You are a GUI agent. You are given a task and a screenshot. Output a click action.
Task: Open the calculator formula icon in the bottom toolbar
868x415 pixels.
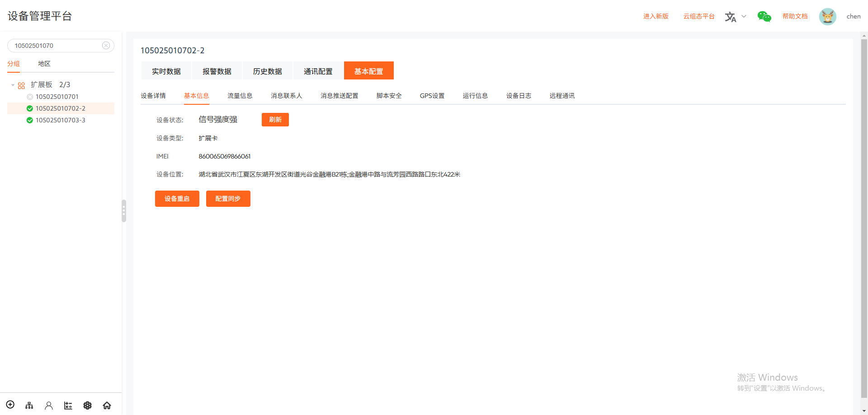click(68, 406)
